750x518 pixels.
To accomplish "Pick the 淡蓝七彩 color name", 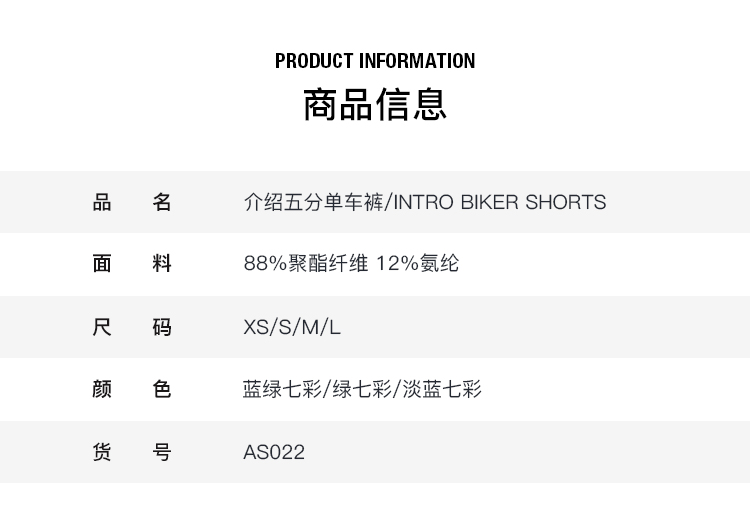I will click(x=442, y=389).
